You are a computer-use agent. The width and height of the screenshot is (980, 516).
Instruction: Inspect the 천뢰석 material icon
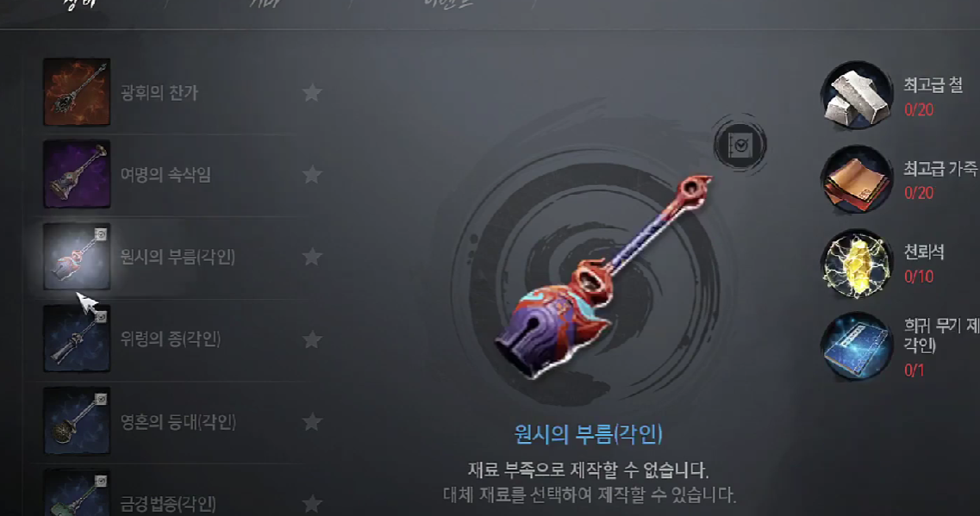click(x=856, y=263)
